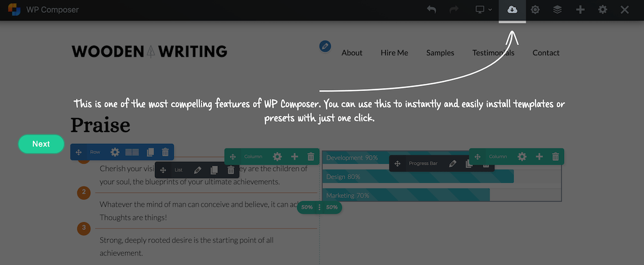Viewport: 644px width, 265px height.
Task: Close the WP Composer editor with X
Action: pyautogui.click(x=625, y=10)
